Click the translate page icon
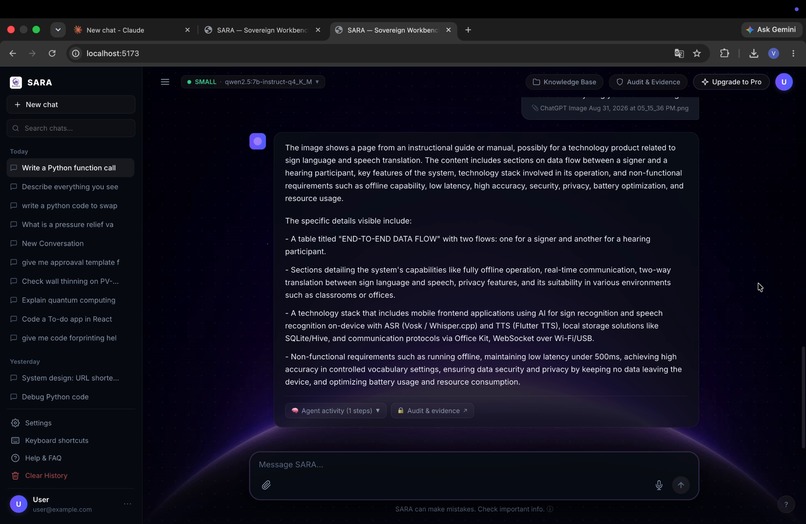 coord(679,53)
